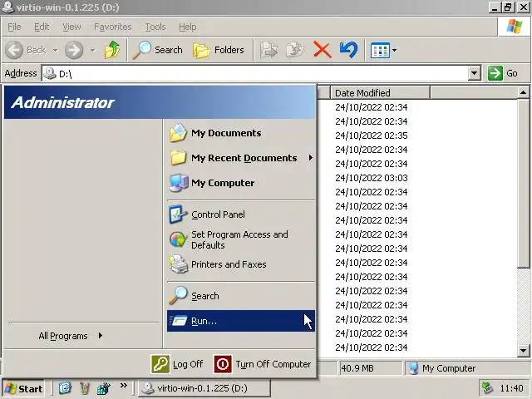Open the Help menu
Viewport: 532px width, 399px height.
pos(188,27)
